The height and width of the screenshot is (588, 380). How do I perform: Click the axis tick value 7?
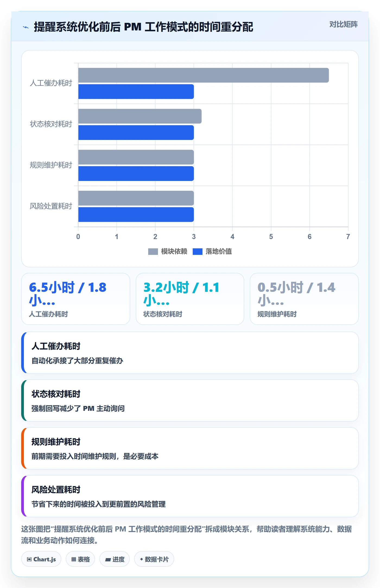[x=348, y=237]
